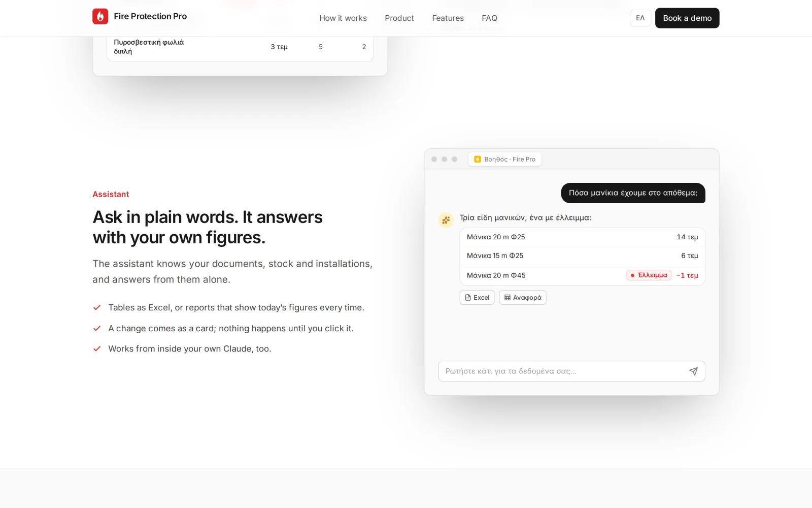Click the checkmark beside A change comes

point(97,329)
